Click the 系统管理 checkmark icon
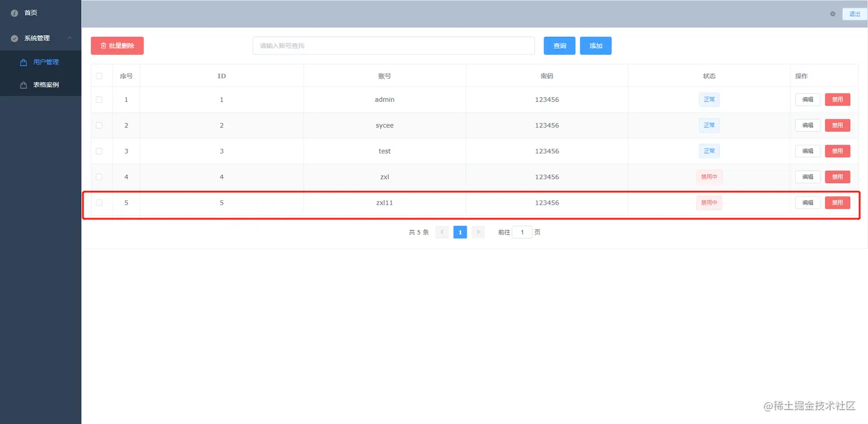The width and height of the screenshot is (868, 424). (x=14, y=38)
